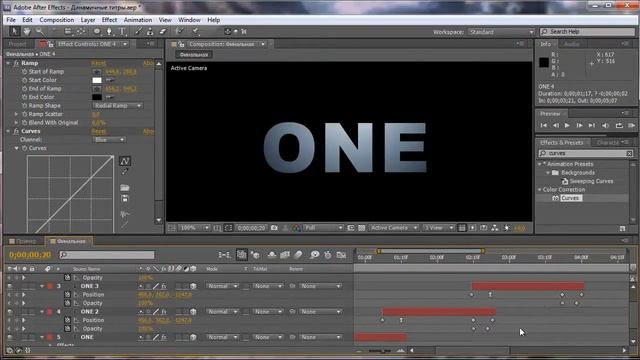The height and width of the screenshot is (360, 640).
Task: Toggle 3D layer switch for ONE 3
Action: 193,286
